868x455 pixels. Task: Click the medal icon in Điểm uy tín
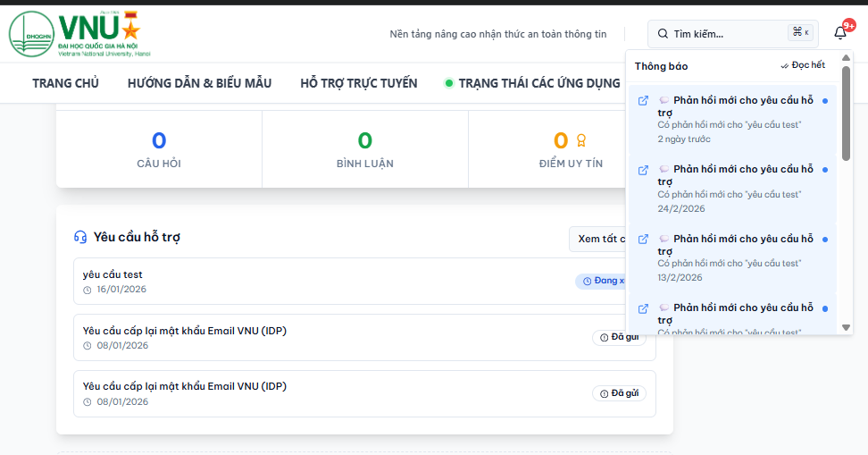(581, 140)
